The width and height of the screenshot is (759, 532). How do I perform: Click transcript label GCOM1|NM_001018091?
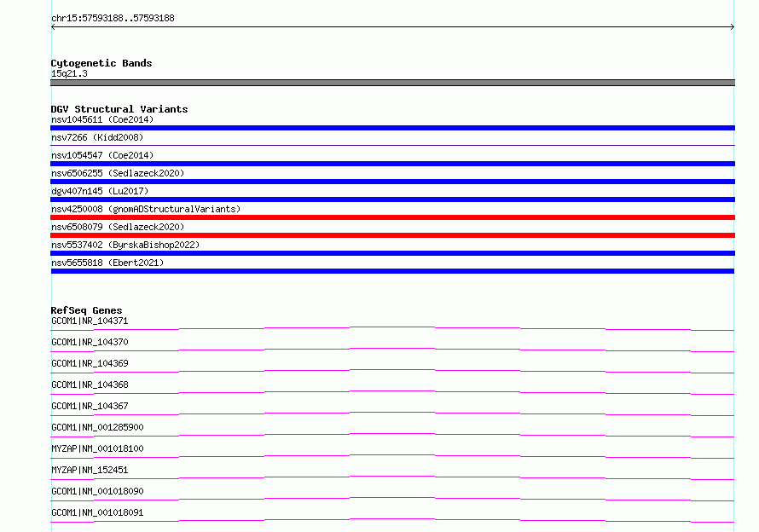point(97,512)
